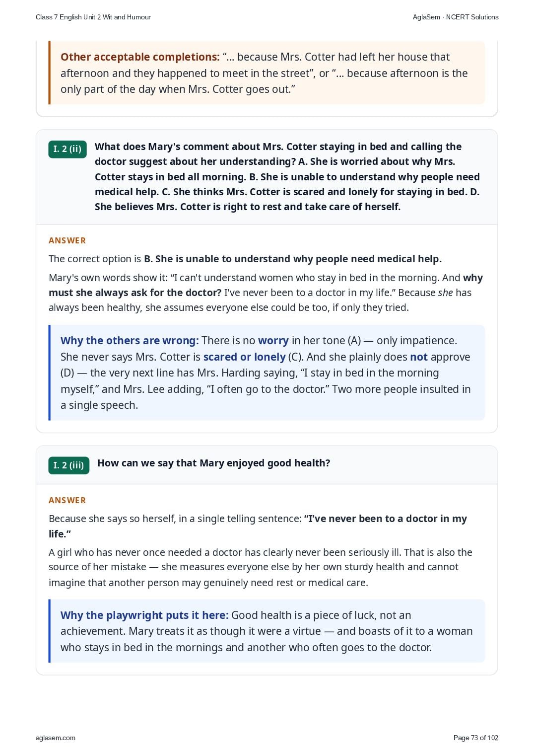Screen dimensions: 534x756
Task: Click the 'Why the playwright puts it here:' heading
Action: click(x=144, y=615)
